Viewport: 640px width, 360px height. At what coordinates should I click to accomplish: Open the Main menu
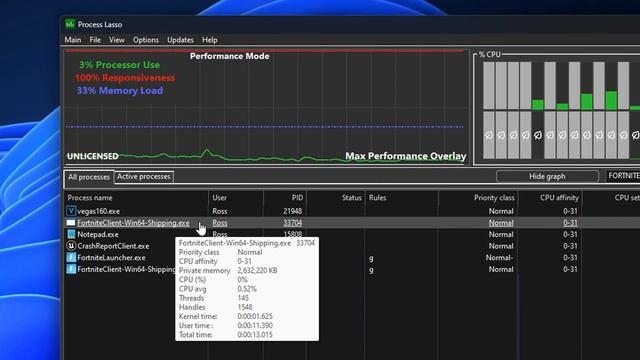point(73,40)
